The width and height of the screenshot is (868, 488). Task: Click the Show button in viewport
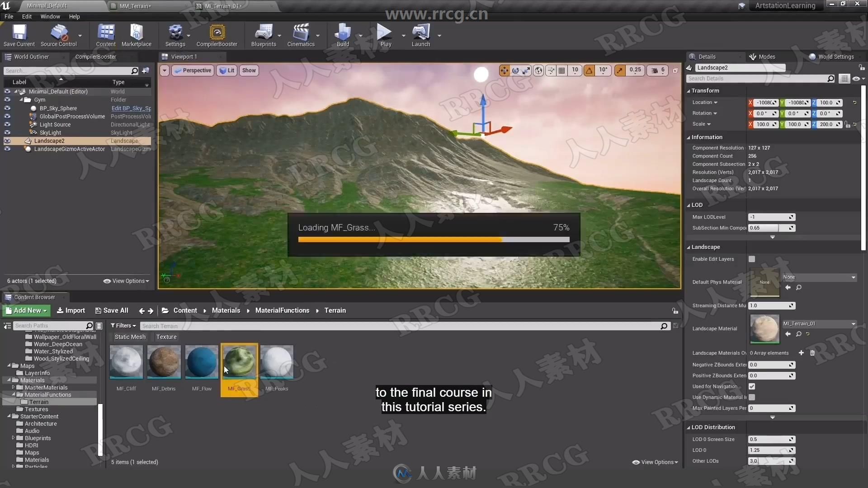click(249, 70)
